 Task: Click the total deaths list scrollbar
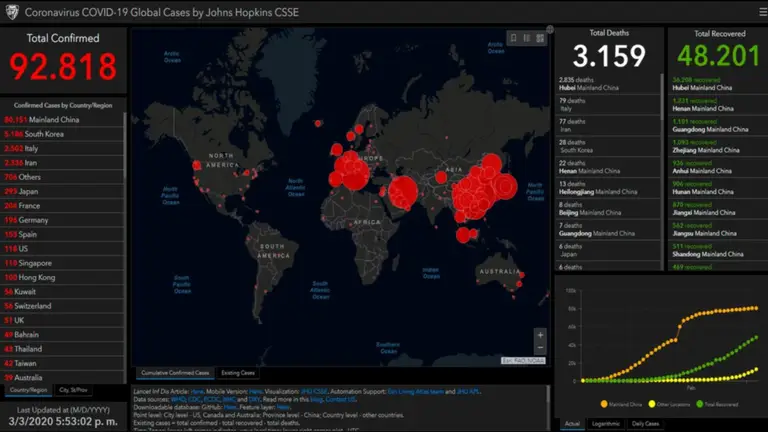tap(662, 97)
